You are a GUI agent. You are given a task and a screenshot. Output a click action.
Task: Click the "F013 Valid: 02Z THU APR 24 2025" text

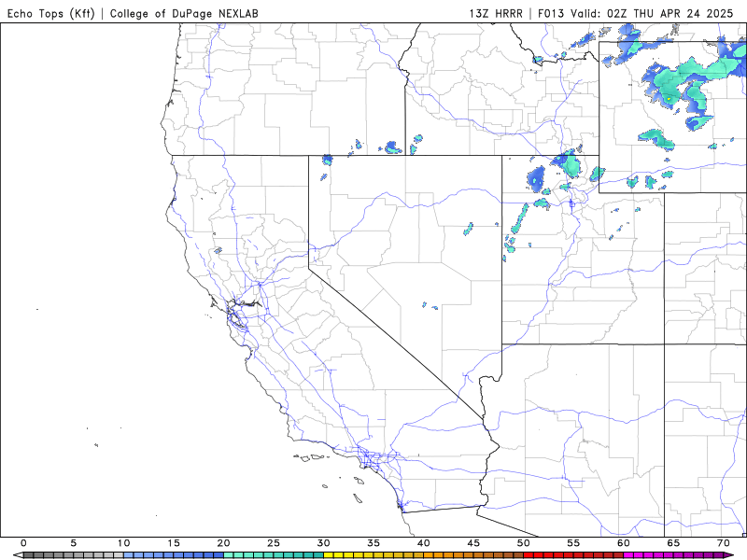pyautogui.click(x=636, y=13)
